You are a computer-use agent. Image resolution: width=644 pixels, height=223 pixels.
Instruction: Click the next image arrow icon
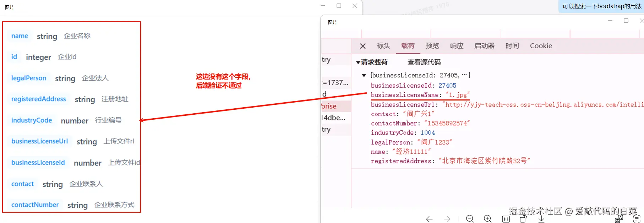point(447,219)
